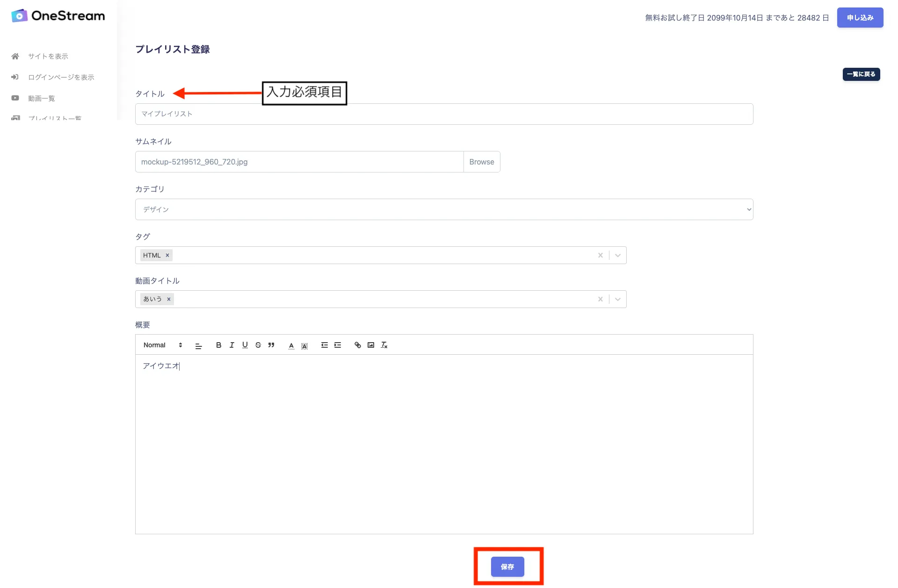Image resolution: width=898 pixels, height=588 pixels.
Task: Toggle italic formatting in editor
Action: tap(232, 345)
